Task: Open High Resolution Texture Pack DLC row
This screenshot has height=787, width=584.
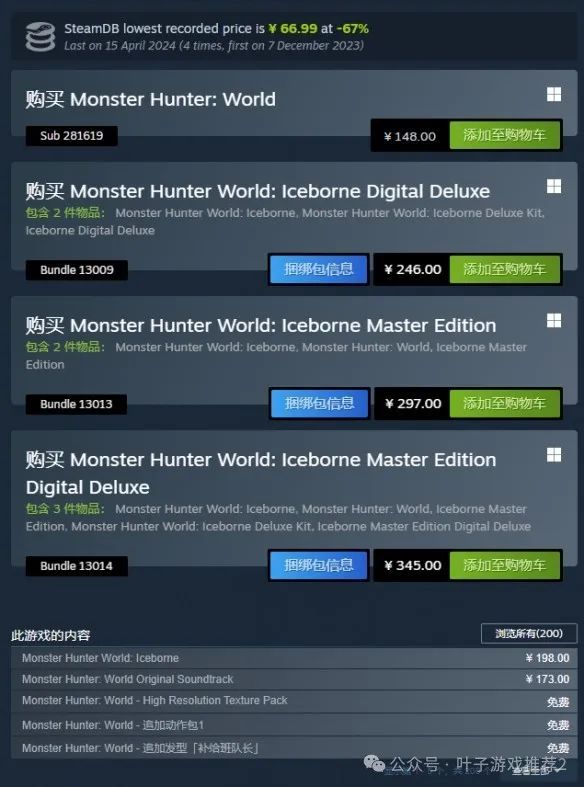Action: [294, 701]
